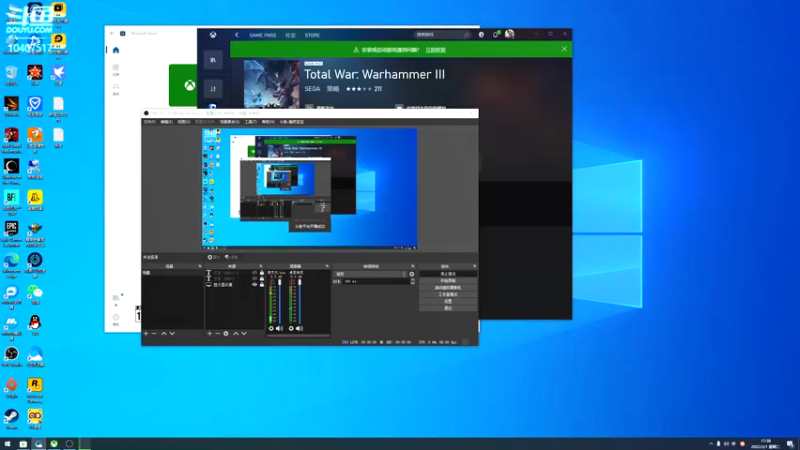The height and width of the screenshot is (450, 800).
Task: Open Xbox app download queue sidebar icon
Action: [213, 89]
